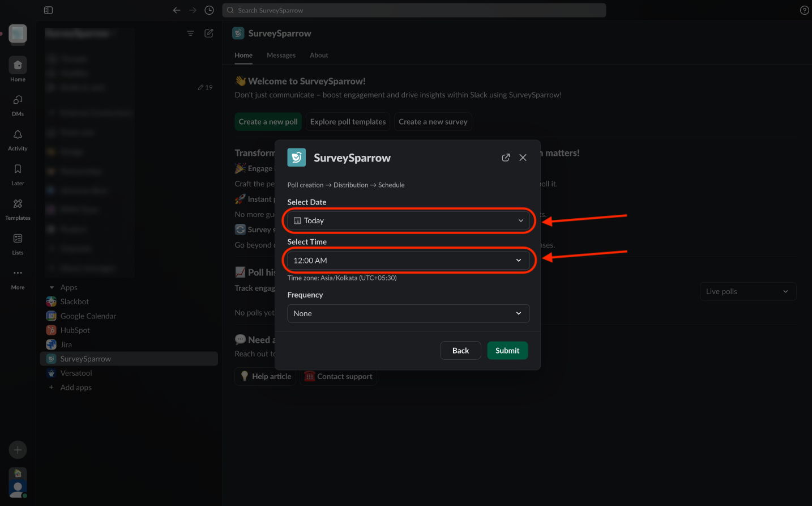Open DMs from the left rail

(x=18, y=101)
